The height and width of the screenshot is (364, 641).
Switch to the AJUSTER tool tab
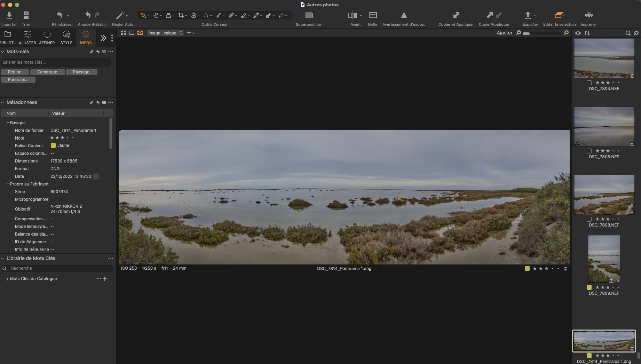(27, 38)
